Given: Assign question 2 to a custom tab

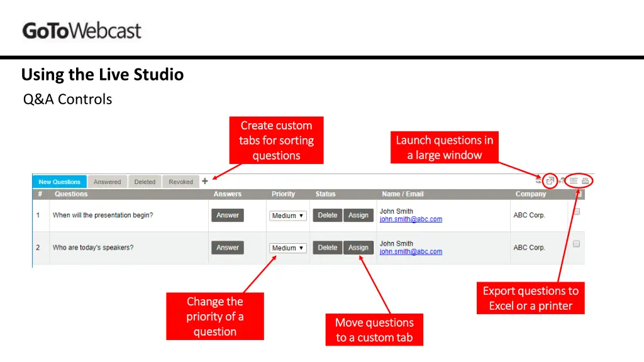Looking at the screenshot, I should [x=358, y=248].
